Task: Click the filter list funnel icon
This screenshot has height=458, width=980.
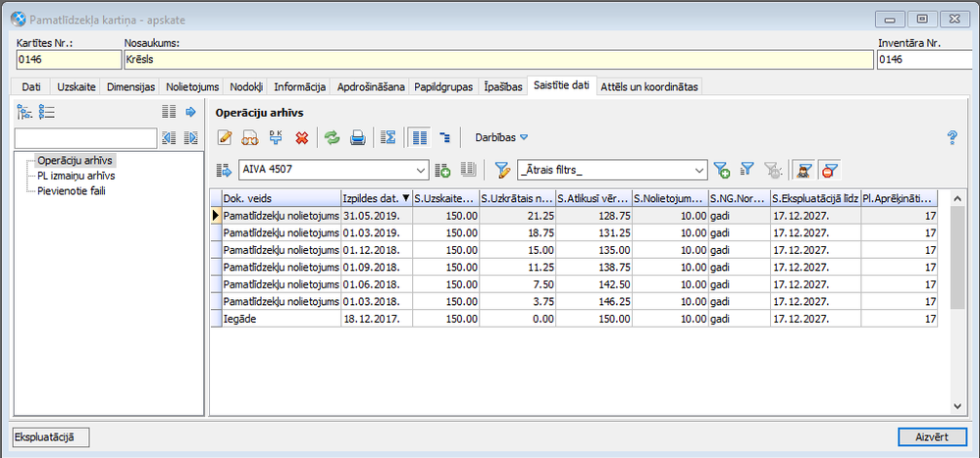Action: click(x=748, y=169)
